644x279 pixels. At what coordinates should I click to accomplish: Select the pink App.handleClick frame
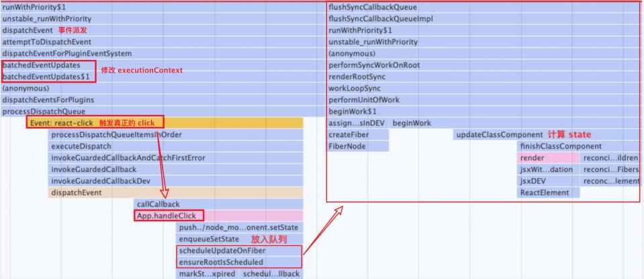click(168, 216)
